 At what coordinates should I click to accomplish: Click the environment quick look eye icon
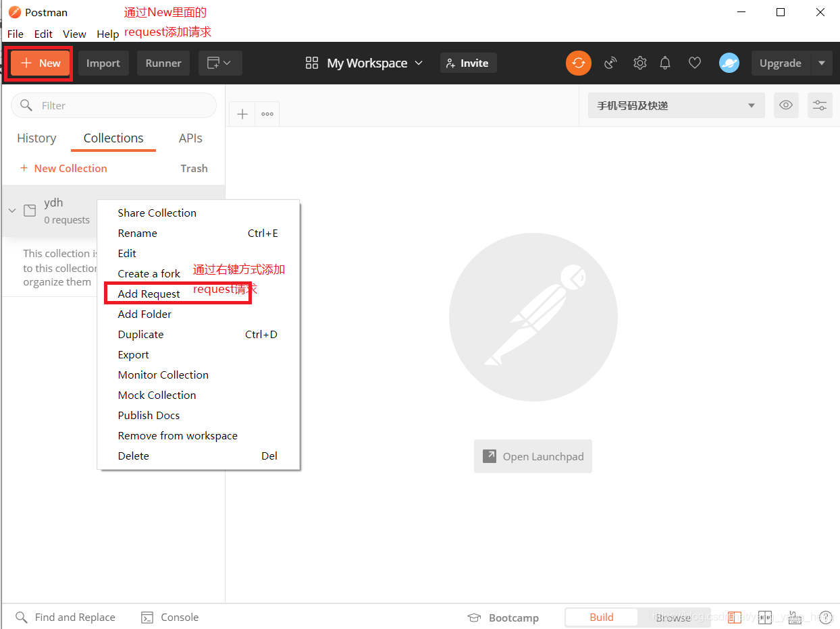pos(785,105)
